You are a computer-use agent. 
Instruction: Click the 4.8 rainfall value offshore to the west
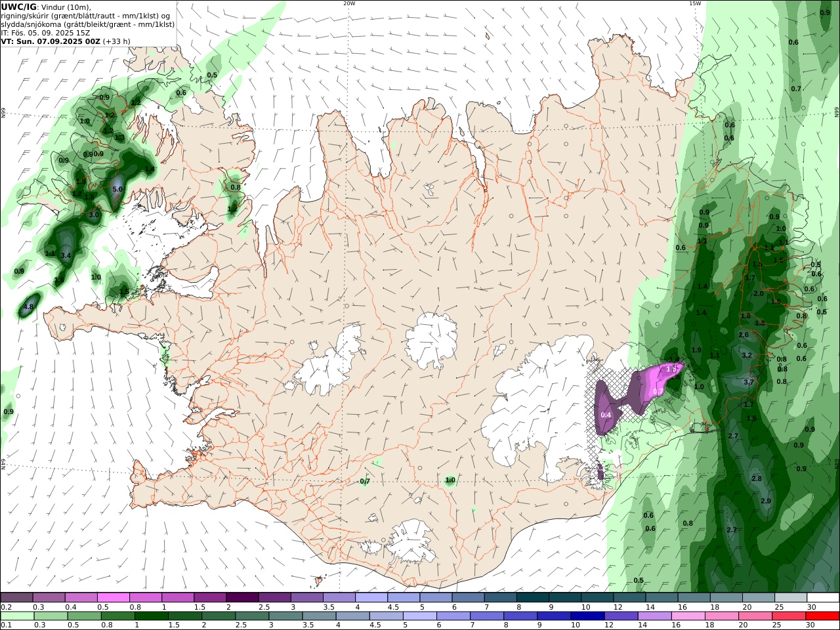point(28,306)
